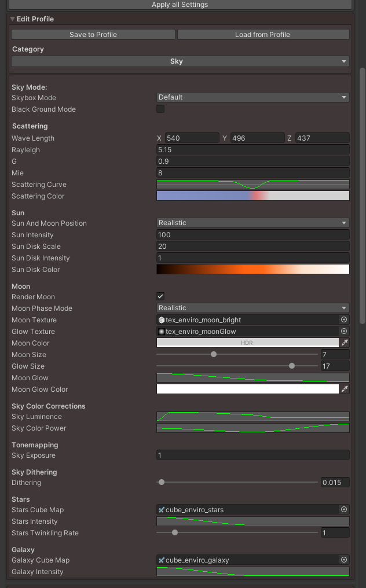The height and width of the screenshot is (588, 366).
Task: Open object picker for Glow Texture
Action: pyautogui.click(x=343, y=331)
